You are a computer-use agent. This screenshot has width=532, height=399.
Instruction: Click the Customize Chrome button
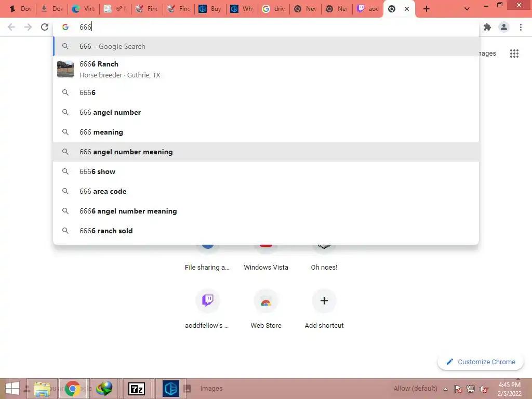[481, 362]
